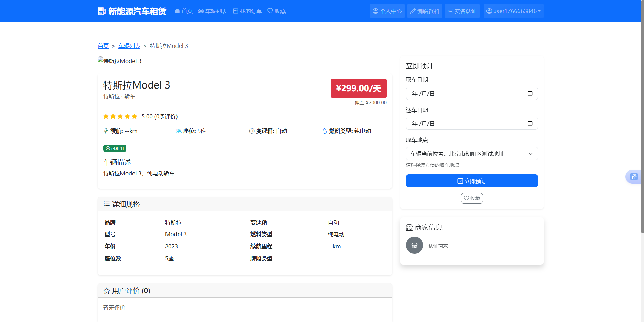The height and width of the screenshot is (322, 644).
Task: Click the Model 3 value in specs
Action: (176, 234)
